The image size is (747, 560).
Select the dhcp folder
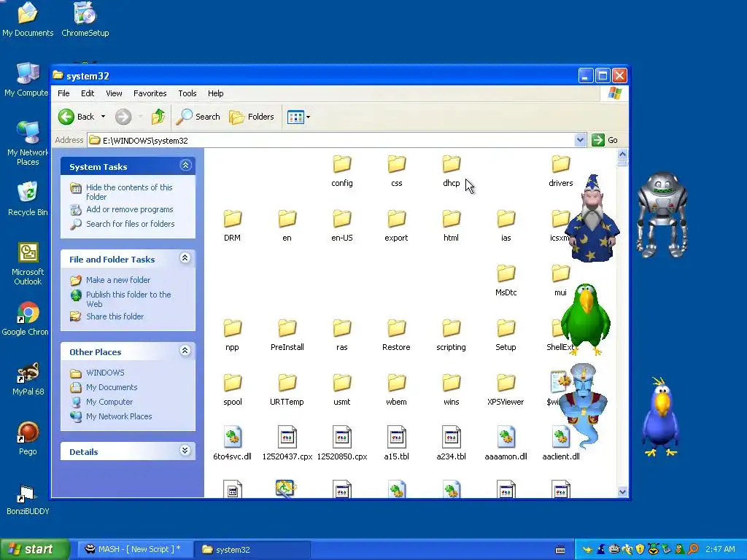(451, 171)
